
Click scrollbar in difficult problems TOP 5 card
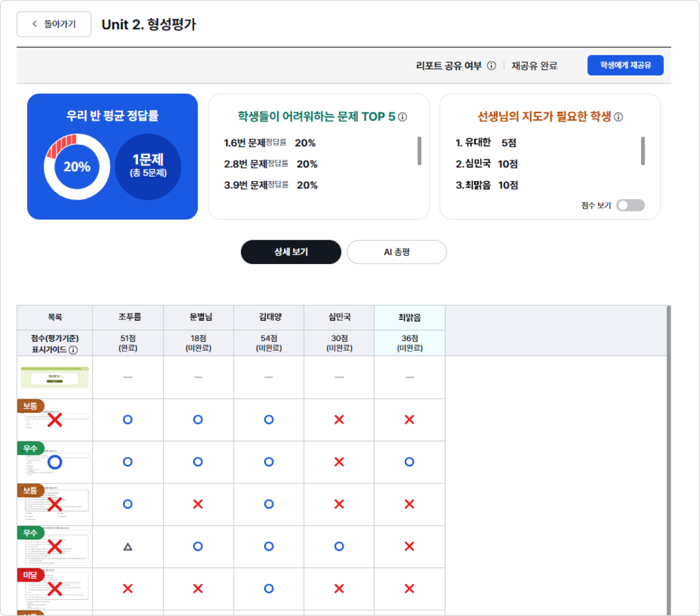(x=419, y=151)
